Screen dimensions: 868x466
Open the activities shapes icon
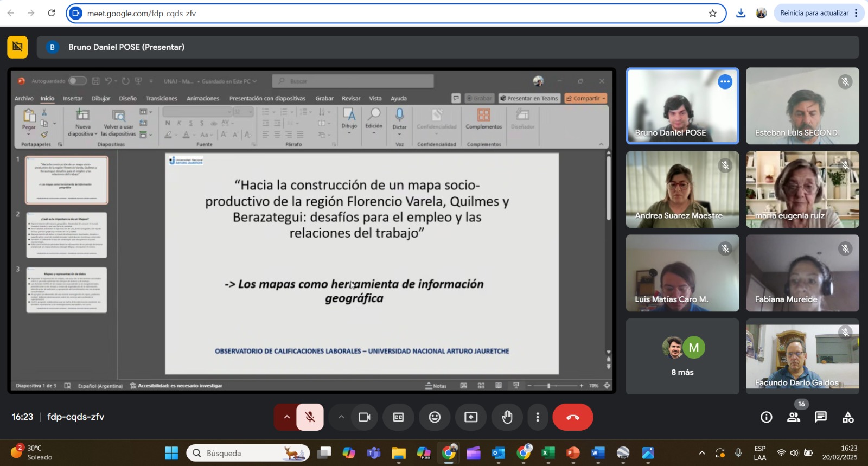(847, 417)
